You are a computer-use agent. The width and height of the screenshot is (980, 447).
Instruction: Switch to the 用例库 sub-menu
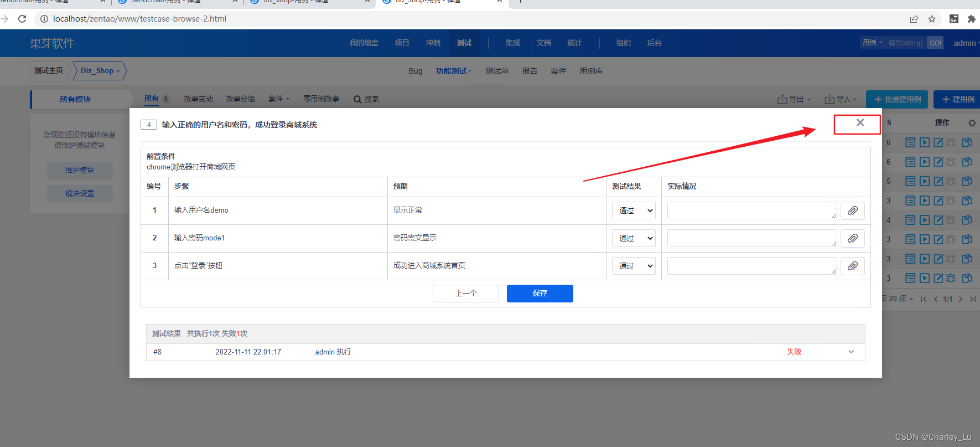pyautogui.click(x=592, y=71)
